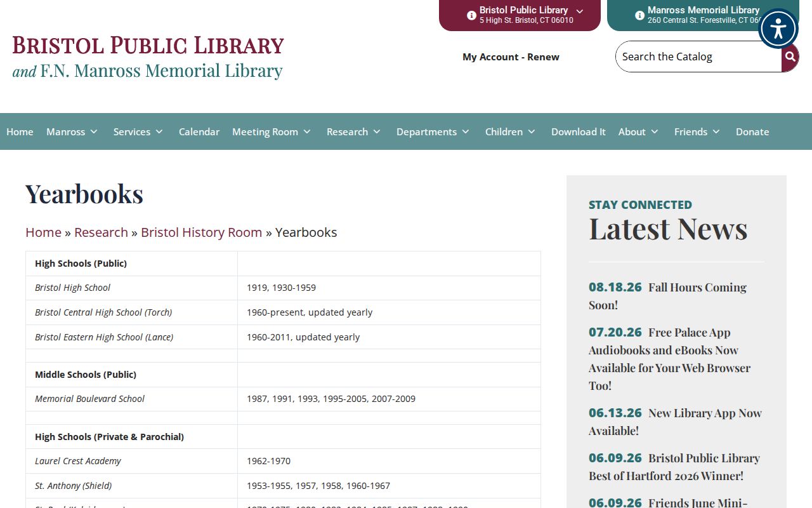The image size is (812, 508).
Task: Open the Manross navigation menu item
Action: (x=65, y=131)
